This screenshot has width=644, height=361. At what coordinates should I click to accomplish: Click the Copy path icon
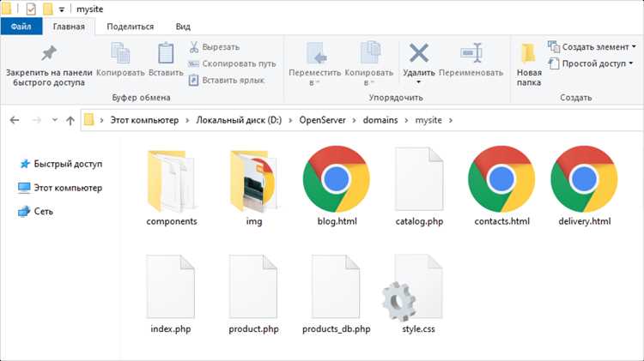pos(193,64)
